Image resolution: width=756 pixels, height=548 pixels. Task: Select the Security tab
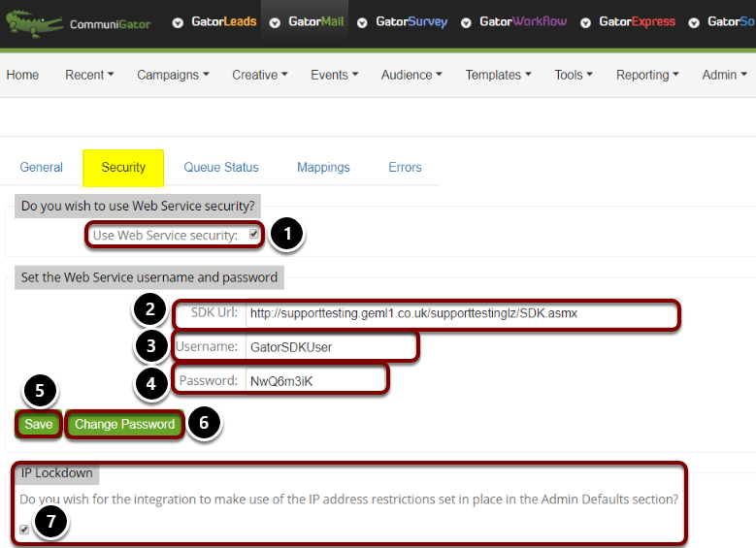pos(123,168)
